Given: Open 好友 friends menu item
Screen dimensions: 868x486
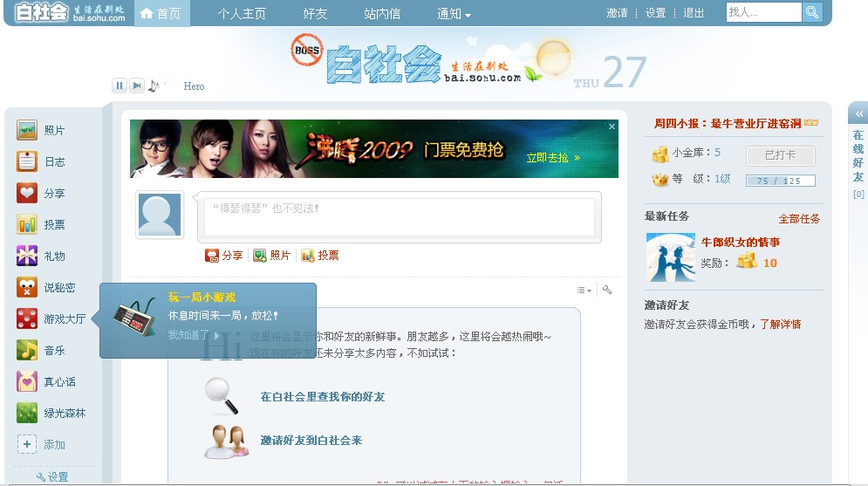Looking at the screenshot, I should coord(316,13).
